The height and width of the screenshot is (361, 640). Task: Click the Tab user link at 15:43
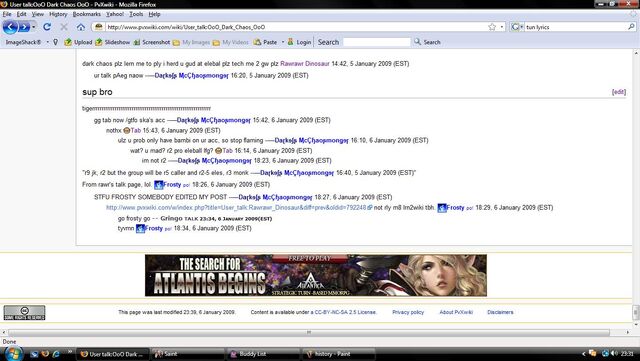(x=136, y=130)
